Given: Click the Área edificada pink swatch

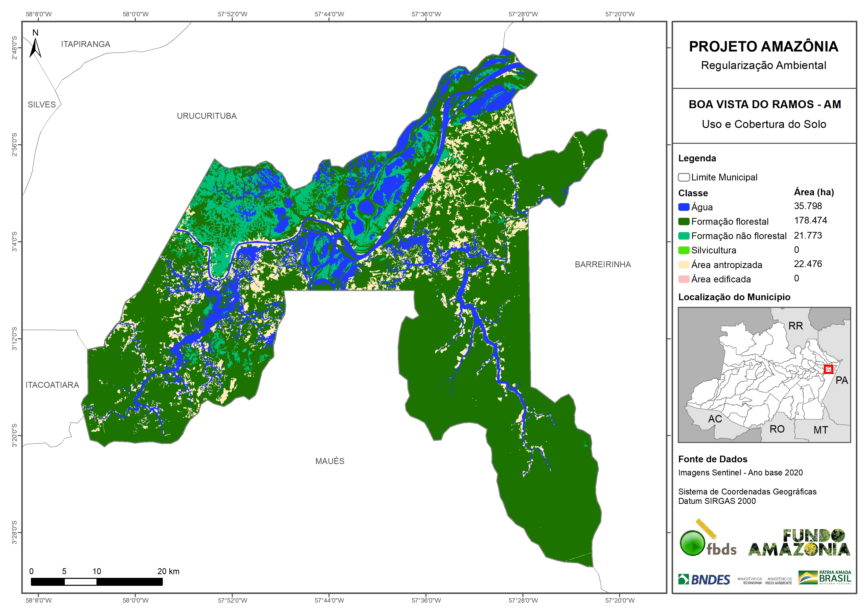Looking at the screenshot, I should click(x=683, y=279).
